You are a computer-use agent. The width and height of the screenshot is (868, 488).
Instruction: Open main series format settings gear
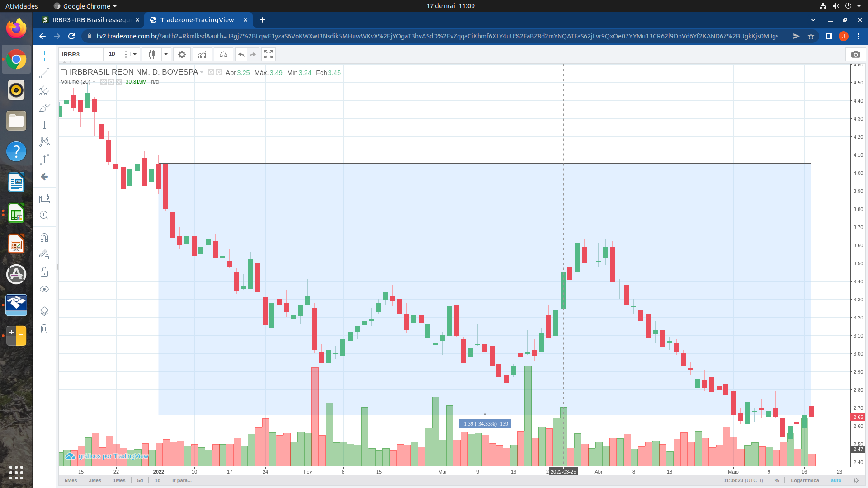219,72
